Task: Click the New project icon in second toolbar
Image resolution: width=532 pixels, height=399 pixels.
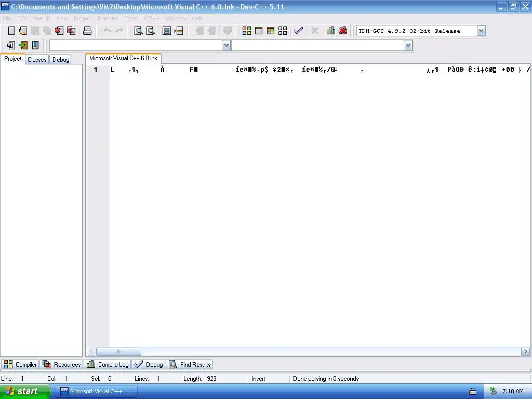Action: 11,45
